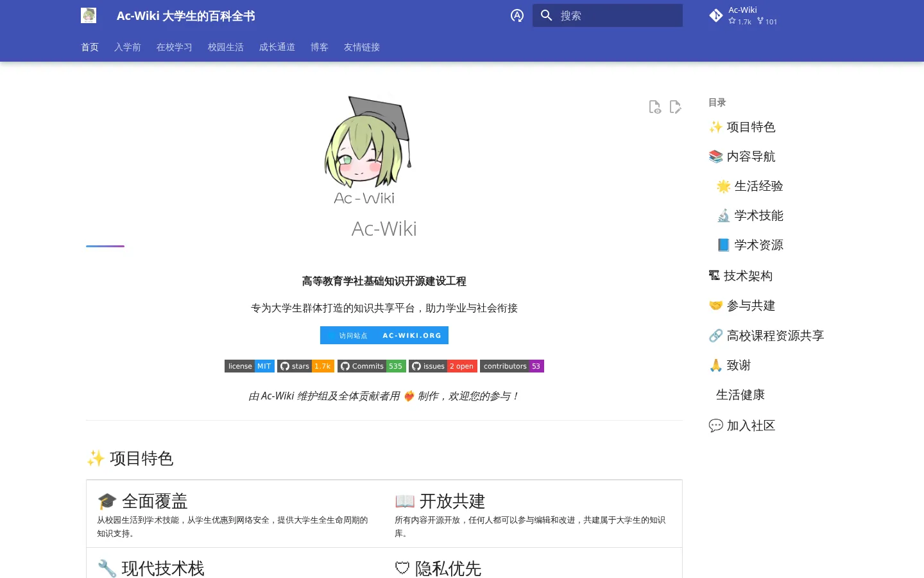This screenshot has width=924, height=578.
Task: Jump to 致谢 in table of contents
Action: pos(730,365)
